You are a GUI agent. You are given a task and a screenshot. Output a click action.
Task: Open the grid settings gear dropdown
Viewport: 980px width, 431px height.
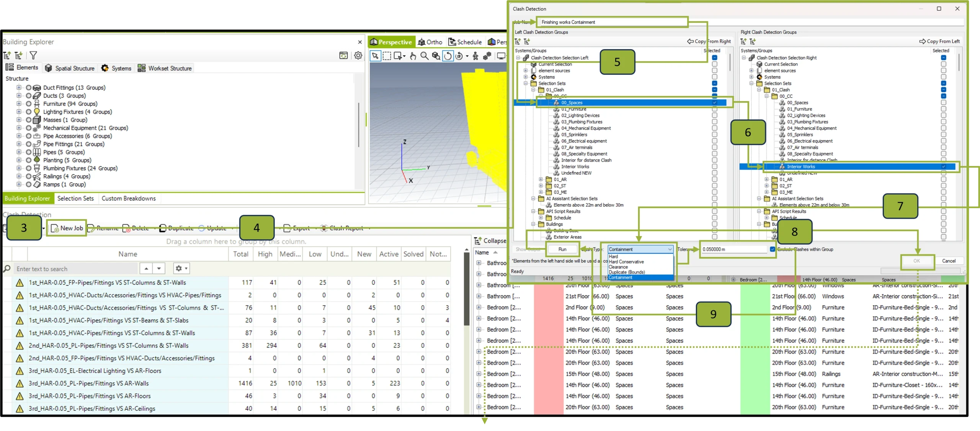[x=181, y=269]
